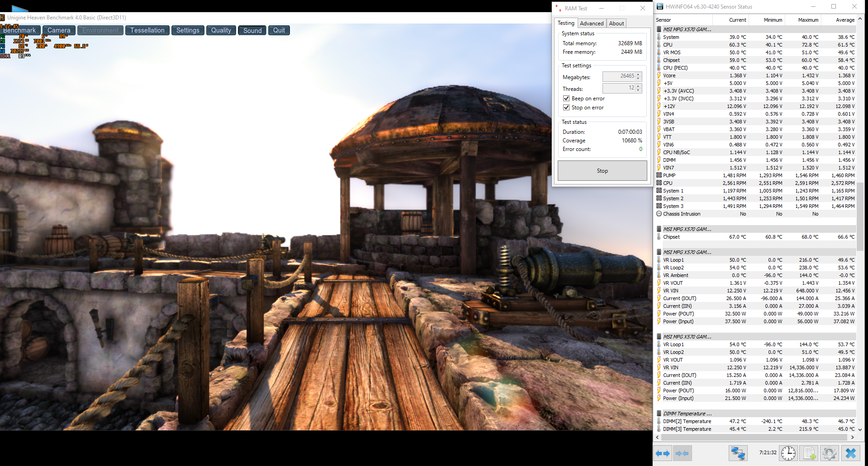The height and width of the screenshot is (466, 868).
Task: Click the HWiNFO64 title bar app icon
Action: point(660,6)
